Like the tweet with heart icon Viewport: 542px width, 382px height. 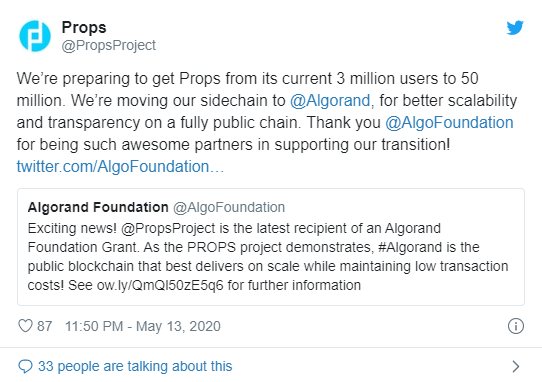(x=25, y=326)
